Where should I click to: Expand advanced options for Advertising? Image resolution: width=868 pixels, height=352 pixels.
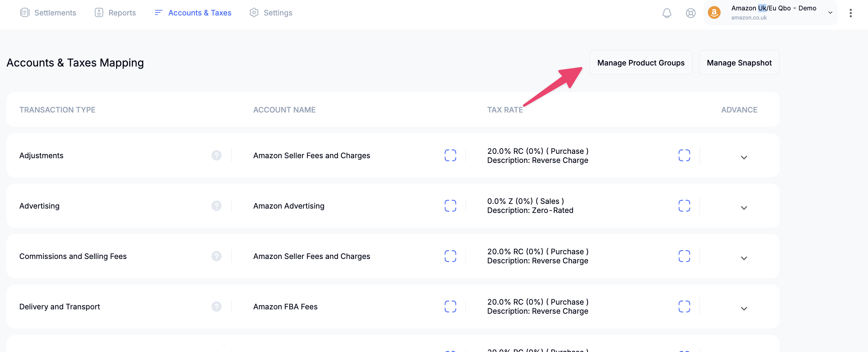[x=744, y=208]
